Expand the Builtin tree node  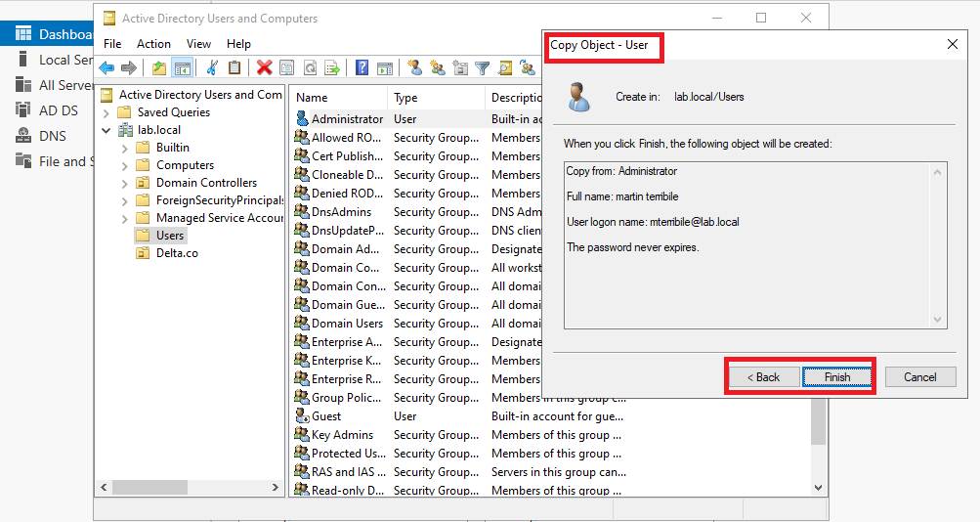coord(124,148)
